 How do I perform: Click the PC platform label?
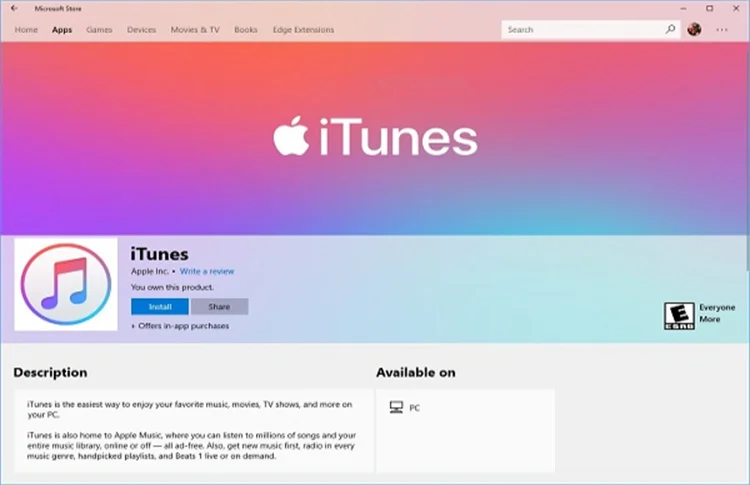[414, 408]
